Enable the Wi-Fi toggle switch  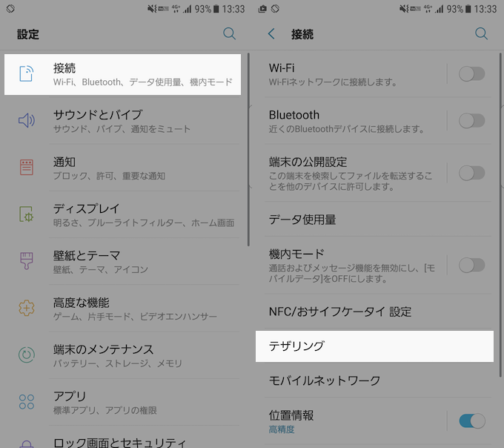(x=471, y=73)
